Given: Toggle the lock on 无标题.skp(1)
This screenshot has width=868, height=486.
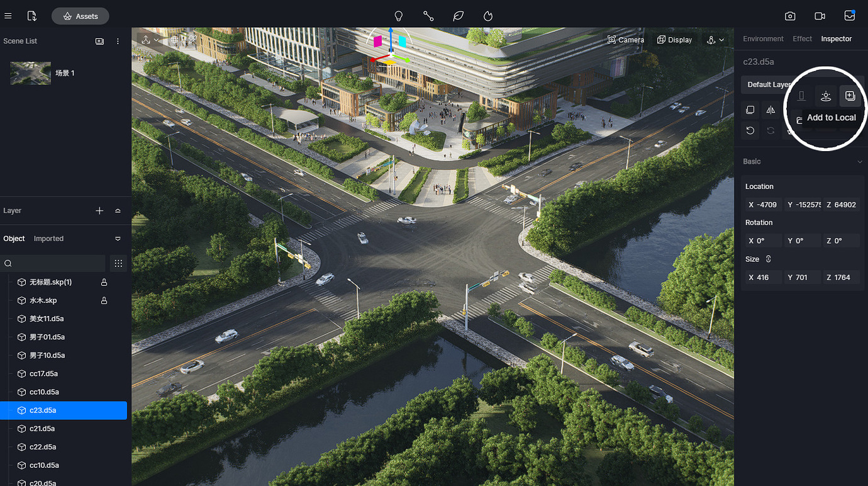Looking at the screenshot, I should (104, 282).
